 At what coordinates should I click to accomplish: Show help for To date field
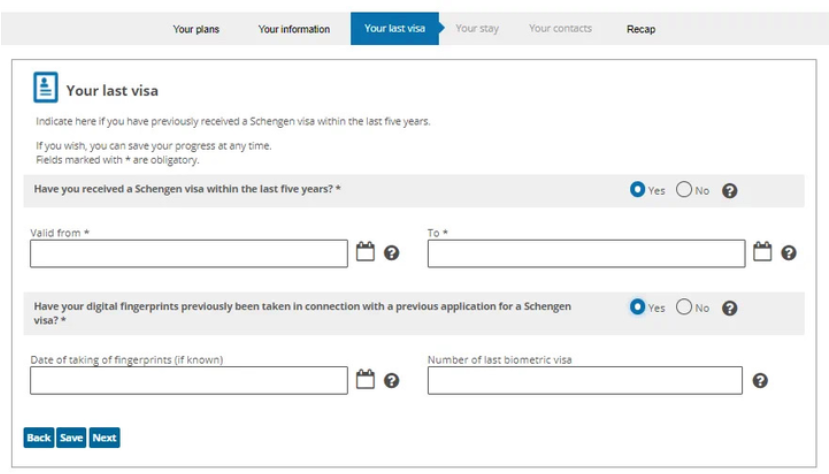coord(788,253)
